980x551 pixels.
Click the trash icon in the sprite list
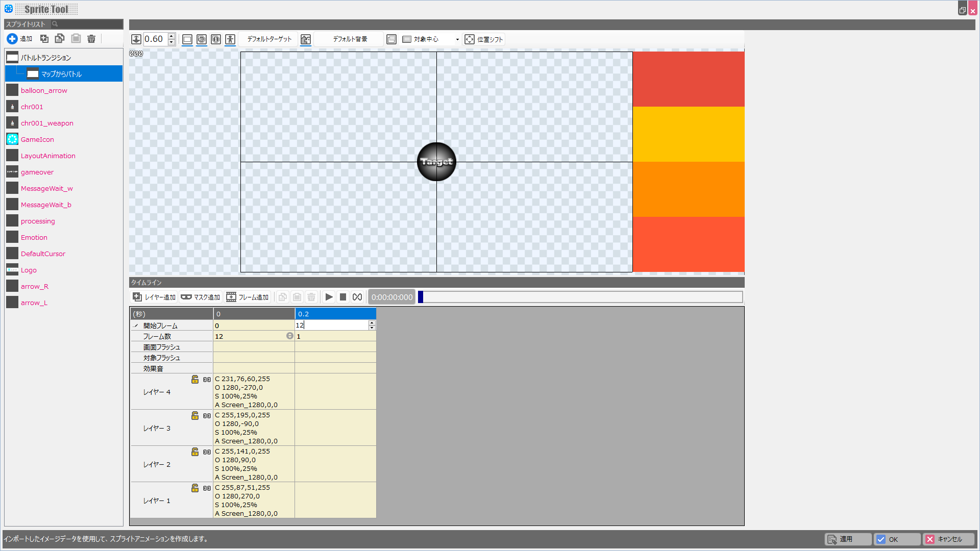pyautogui.click(x=91, y=39)
